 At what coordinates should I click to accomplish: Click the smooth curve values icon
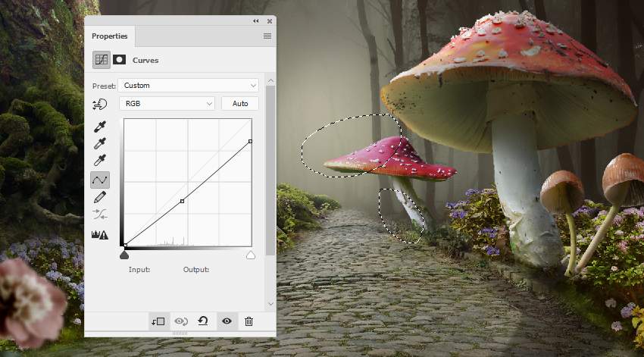click(x=100, y=214)
